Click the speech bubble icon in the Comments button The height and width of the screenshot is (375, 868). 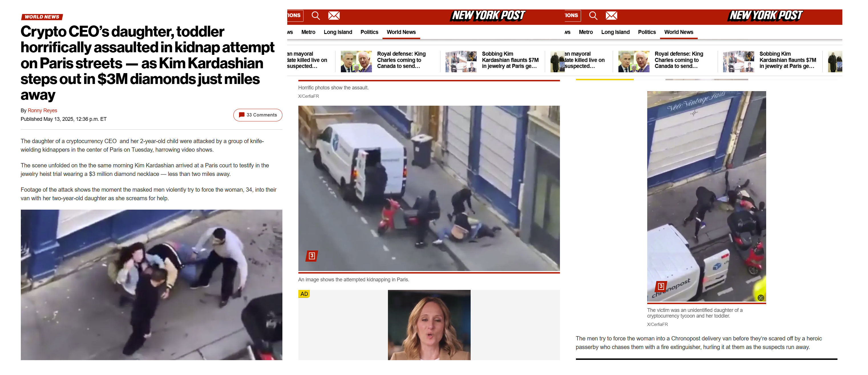[x=242, y=115]
